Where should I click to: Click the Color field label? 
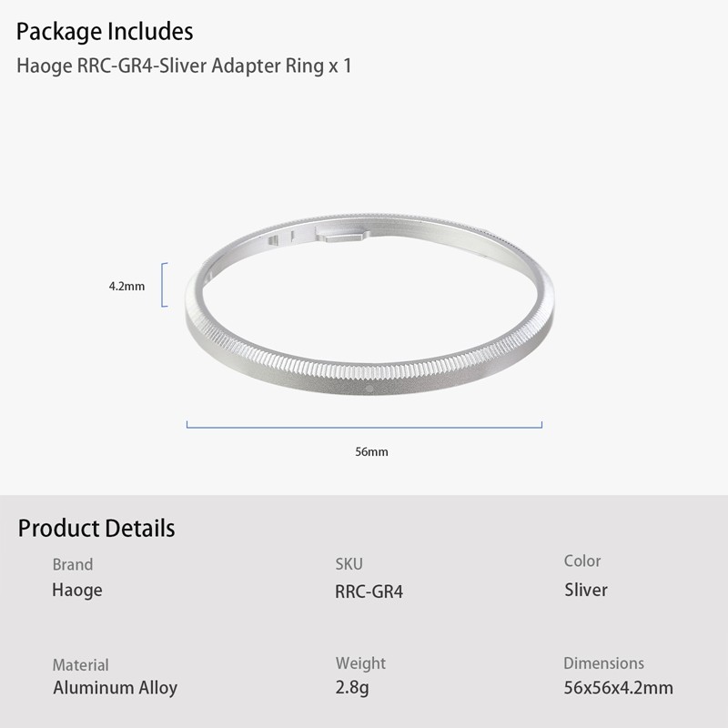click(x=582, y=561)
